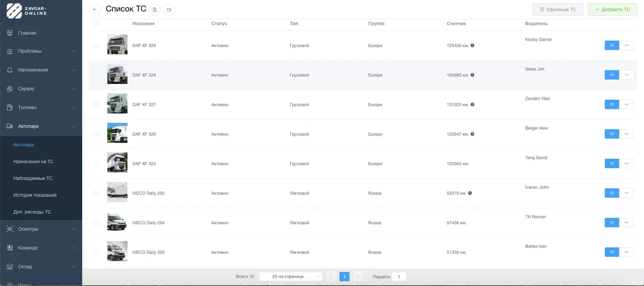Open more options for DAF XF 328
The image size is (644, 286).
point(626,75)
